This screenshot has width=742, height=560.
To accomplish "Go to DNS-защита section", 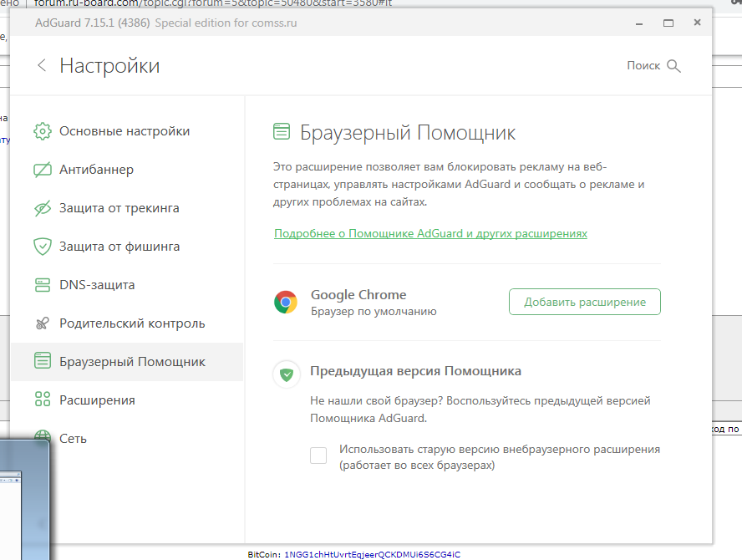I will tap(97, 285).
